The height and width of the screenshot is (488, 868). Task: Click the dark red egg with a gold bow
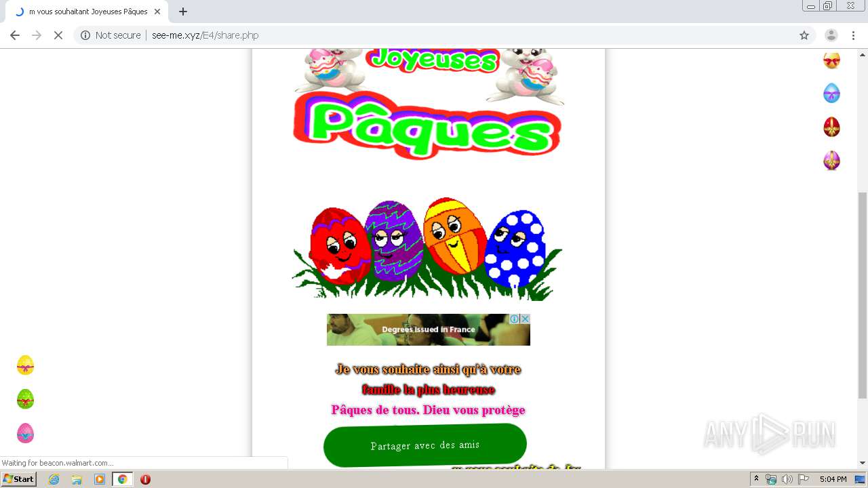pos(831,127)
